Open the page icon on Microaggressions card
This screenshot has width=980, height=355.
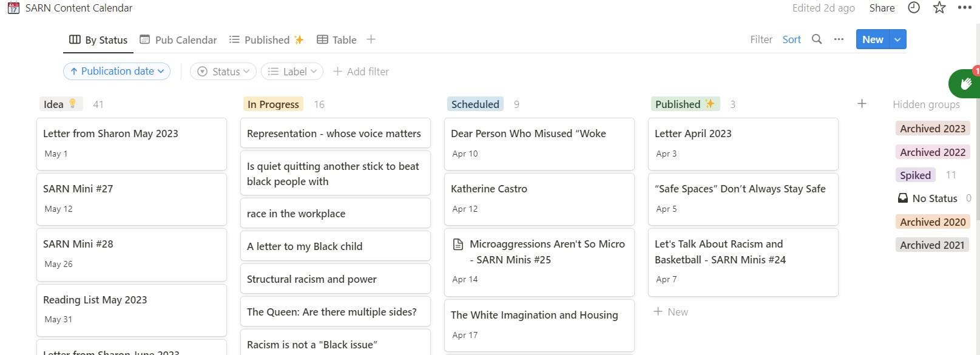pyautogui.click(x=458, y=245)
